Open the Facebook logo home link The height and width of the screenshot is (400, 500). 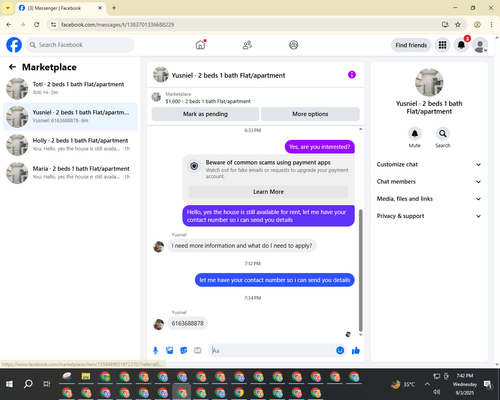coord(14,45)
